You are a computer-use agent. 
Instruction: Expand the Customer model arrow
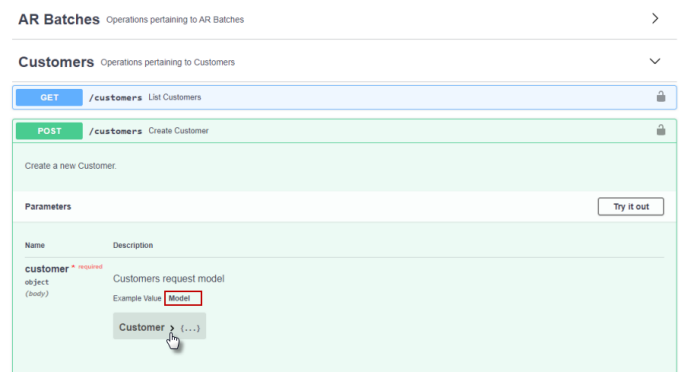click(172, 328)
